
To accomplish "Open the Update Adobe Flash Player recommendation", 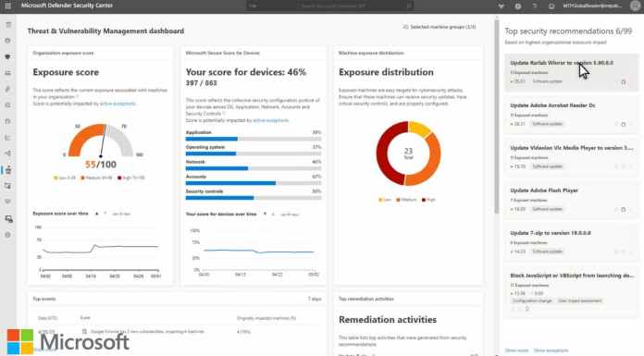I will [x=572, y=200].
